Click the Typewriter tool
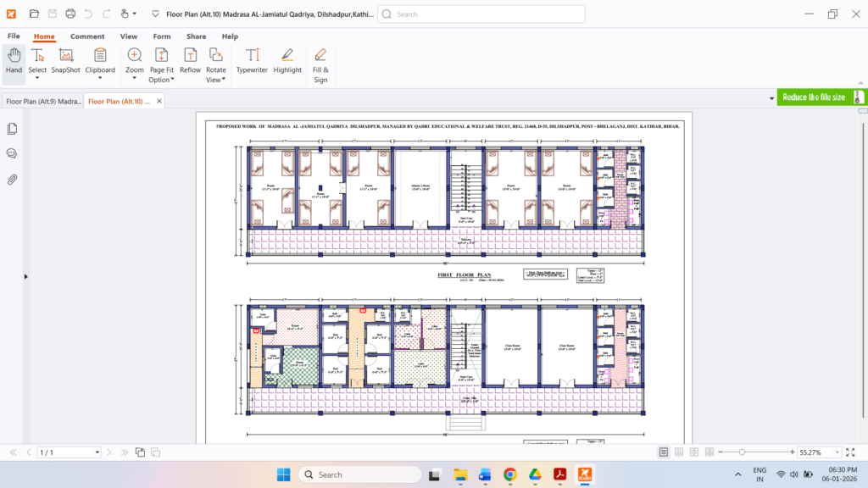Image resolution: width=868 pixels, height=488 pixels. click(252, 61)
